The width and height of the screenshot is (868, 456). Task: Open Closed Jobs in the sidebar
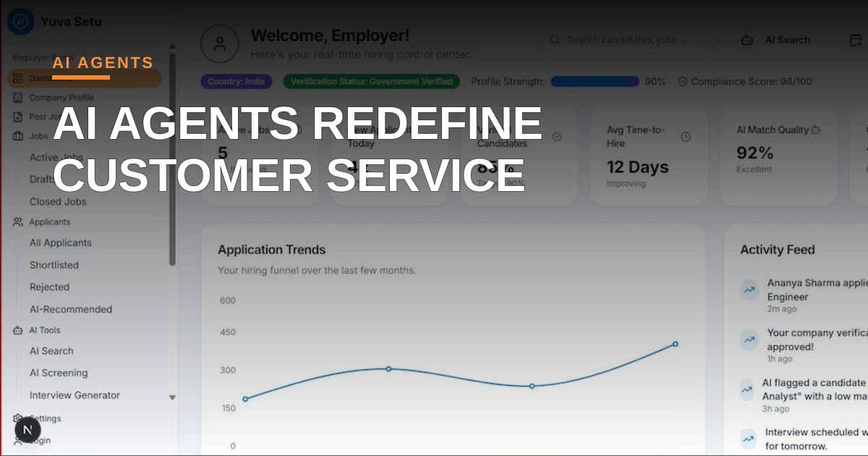tap(58, 202)
